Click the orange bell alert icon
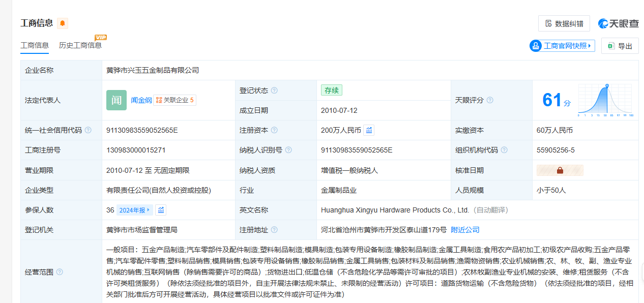The image size is (644, 303). 63,23
